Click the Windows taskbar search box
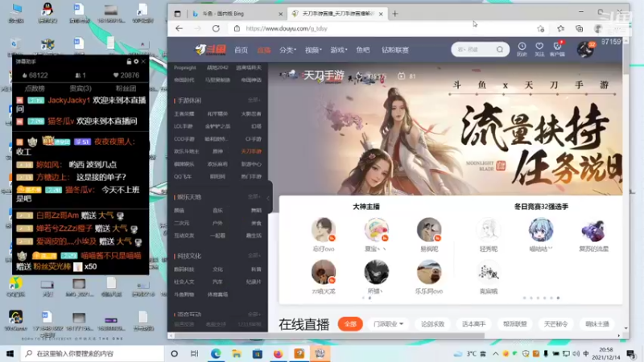This screenshot has width=644, height=362. pyautogui.click(x=93, y=353)
